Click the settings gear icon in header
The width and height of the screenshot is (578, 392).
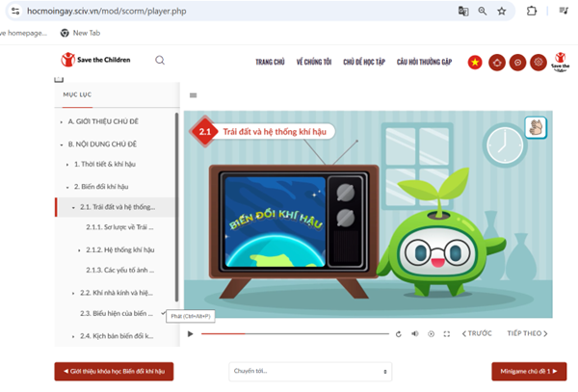coord(539,63)
